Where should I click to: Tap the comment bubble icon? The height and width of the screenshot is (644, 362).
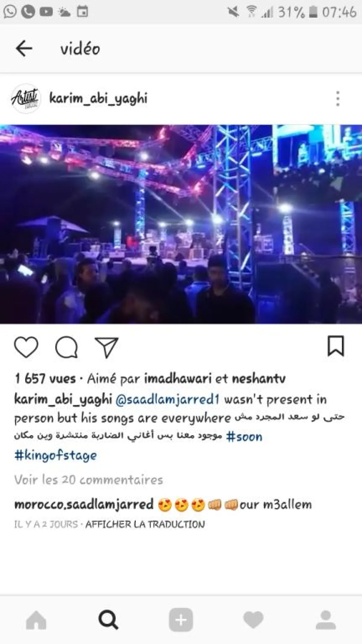66,347
